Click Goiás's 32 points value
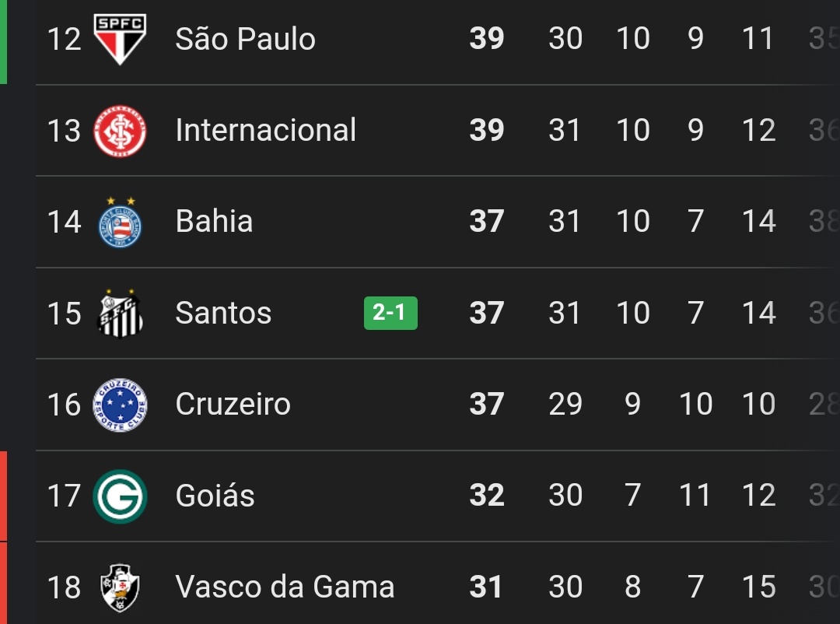 click(487, 496)
